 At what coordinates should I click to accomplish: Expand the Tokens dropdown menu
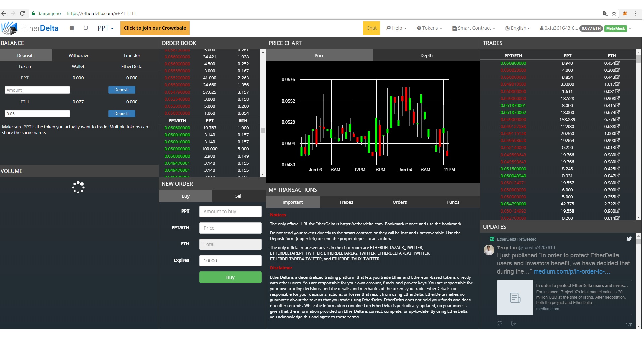tap(429, 28)
